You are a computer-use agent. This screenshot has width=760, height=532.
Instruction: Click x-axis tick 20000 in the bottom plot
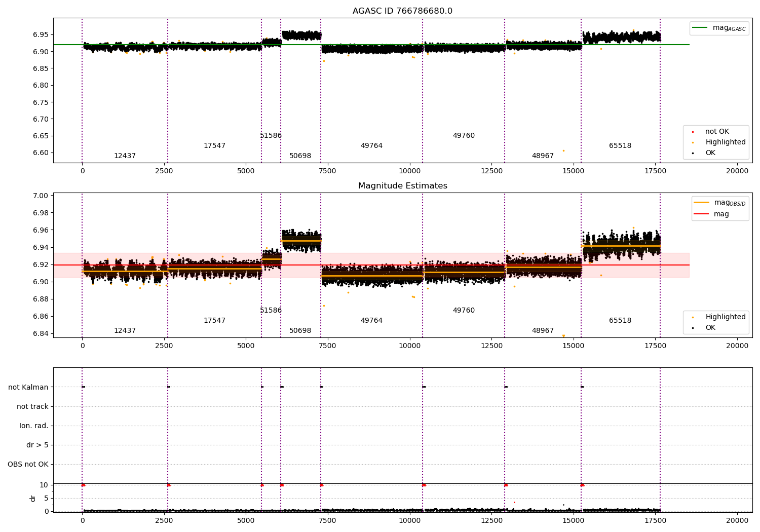pyautogui.click(x=737, y=520)
